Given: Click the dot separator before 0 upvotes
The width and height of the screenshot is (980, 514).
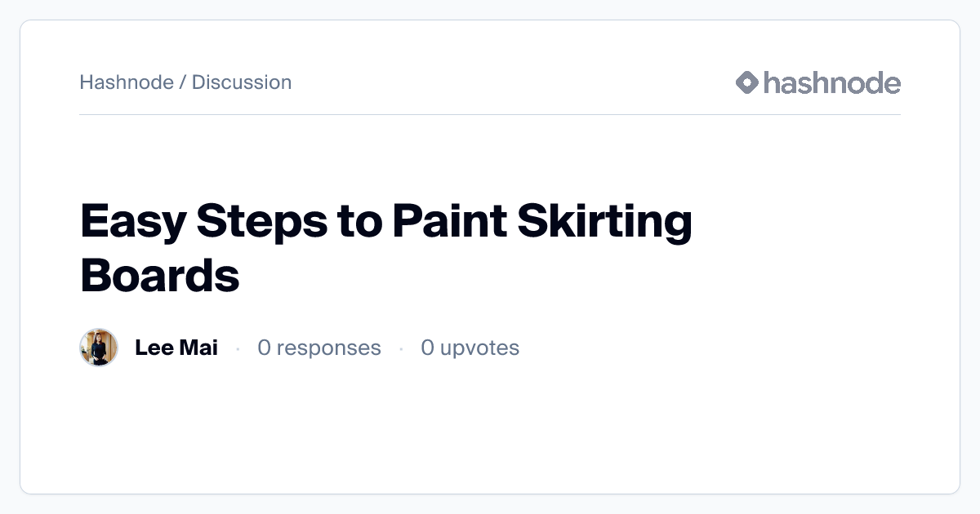Looking at the screenshot, I should [x=401, y=348].
